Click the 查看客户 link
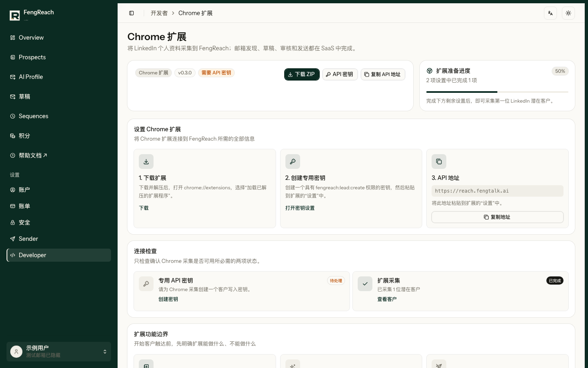Image resolution: width=588 pixels, height=368 pixels. coord(387,299)
